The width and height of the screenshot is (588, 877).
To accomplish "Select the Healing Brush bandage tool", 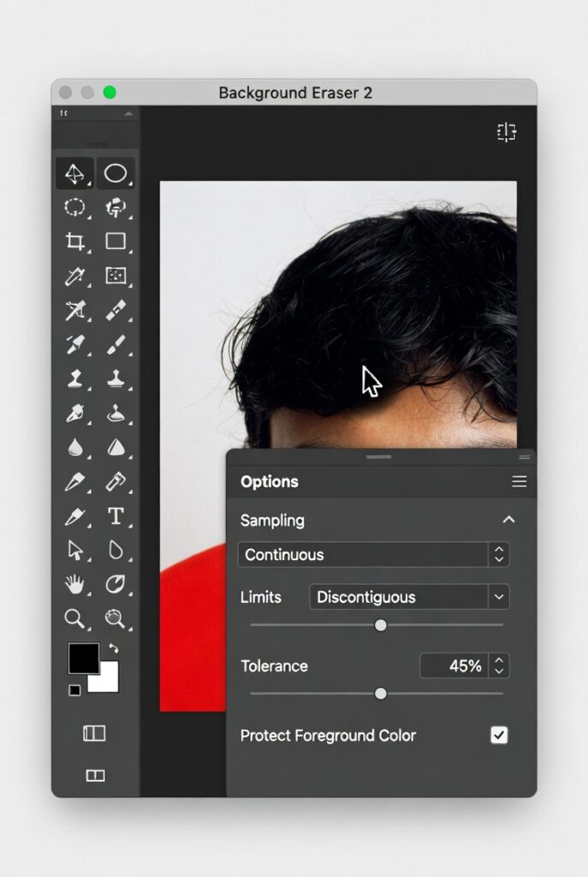I will coord(116,310).
